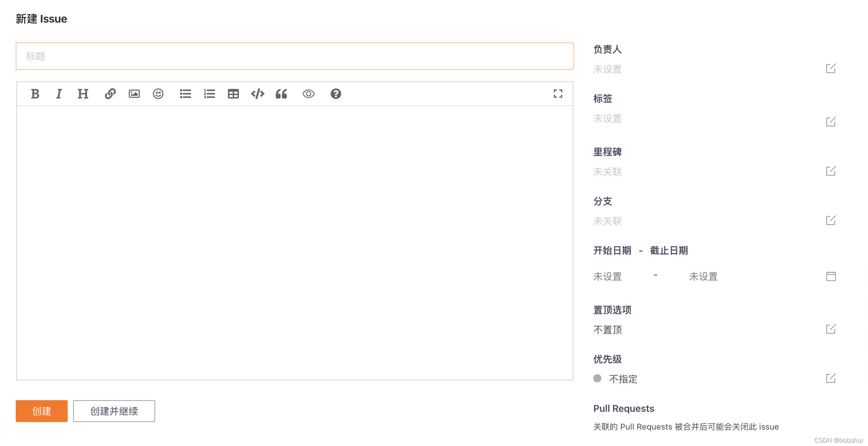Edit the 置顶选项 pin setting
The image size is (868, 446).
click(x=830, y=329)
